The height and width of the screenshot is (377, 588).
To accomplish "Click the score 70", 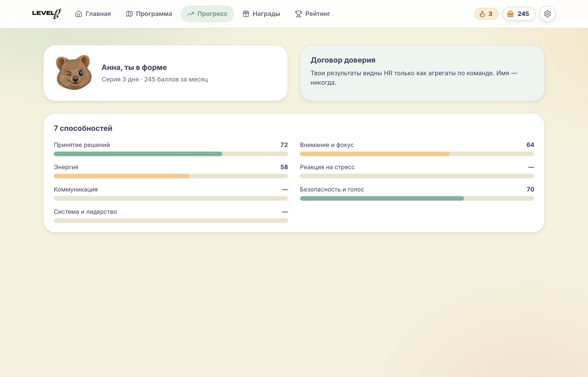I will click(530, 189).
